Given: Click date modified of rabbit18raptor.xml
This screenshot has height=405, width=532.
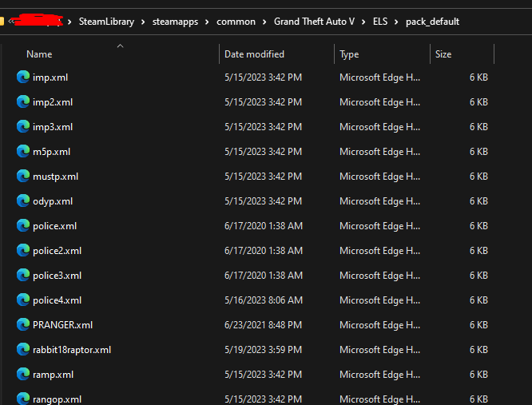Looking at the screenshot, I should [x=263, y=350].
